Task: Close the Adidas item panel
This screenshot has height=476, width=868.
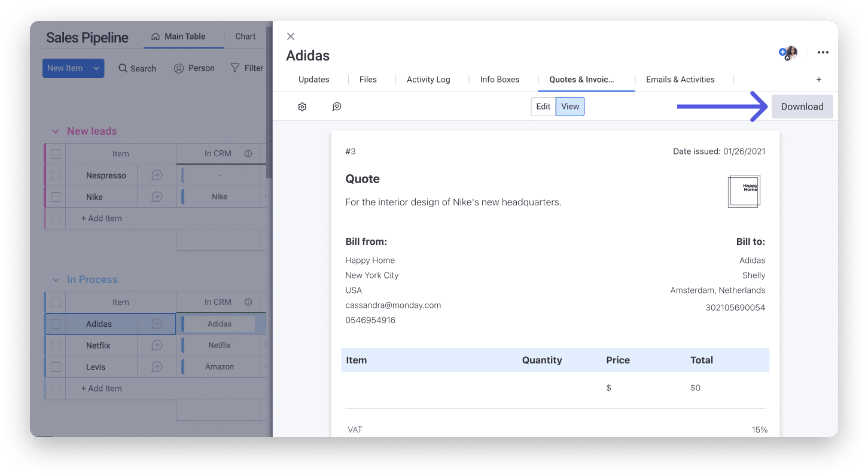Action: pos(291,37)
